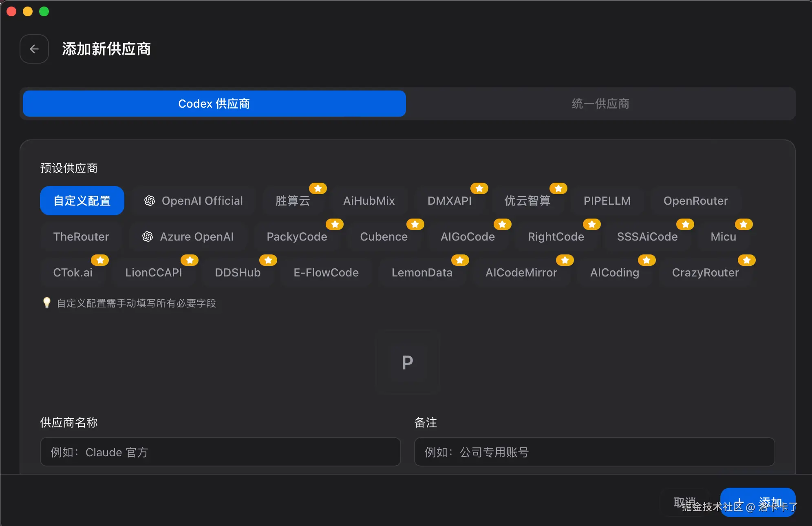Pick the SSSAiCode preset
Screen dimensions: 812x526
point(647,236)
